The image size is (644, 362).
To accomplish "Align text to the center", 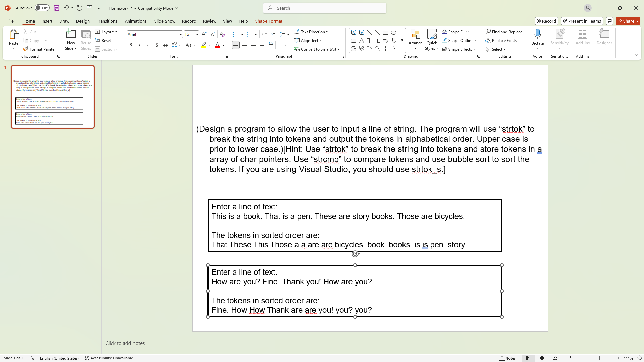I will pos(245,45).
